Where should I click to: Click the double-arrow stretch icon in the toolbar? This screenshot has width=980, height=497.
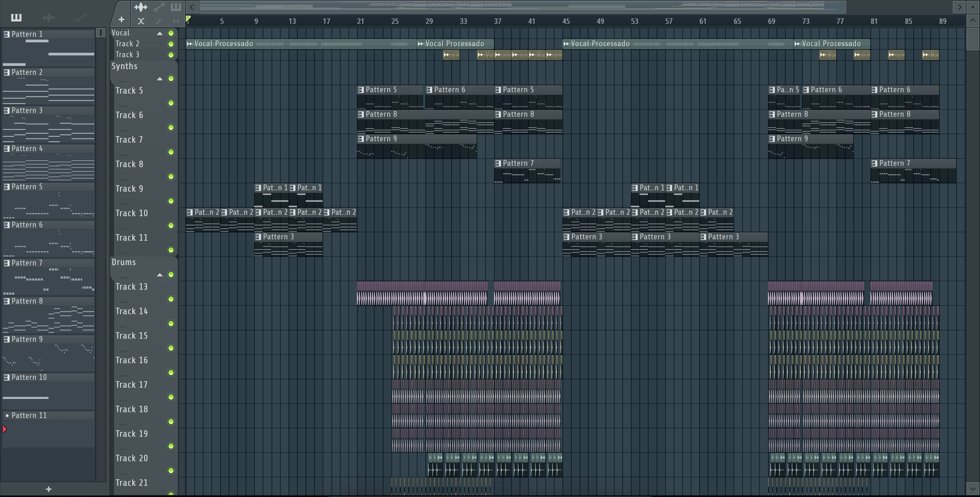176,21
